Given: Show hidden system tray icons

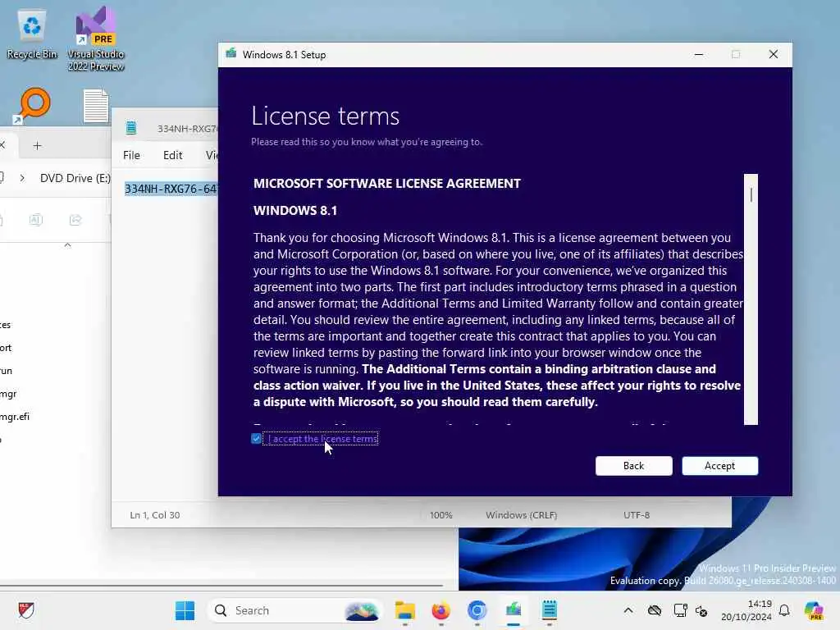Looking at the screenshot, I should coord(628,610).
